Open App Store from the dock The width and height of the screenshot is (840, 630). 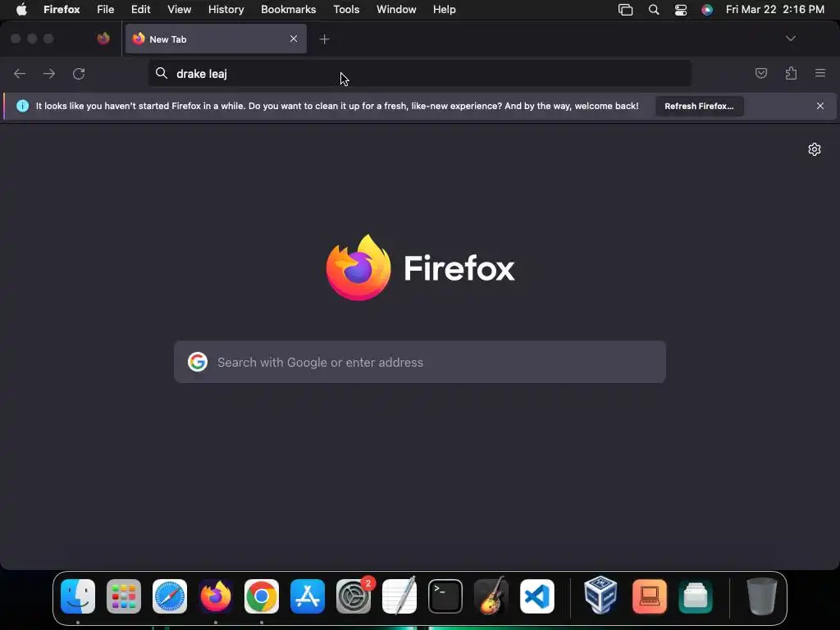pyautogui.click(x=308, y=596)
